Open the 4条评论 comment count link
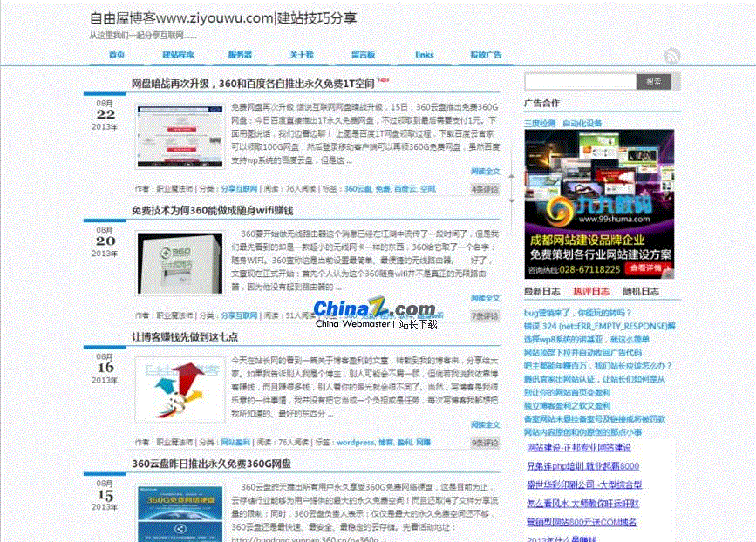Image resolution: width=756 pixels, height=542 pixels. (484, 189)
